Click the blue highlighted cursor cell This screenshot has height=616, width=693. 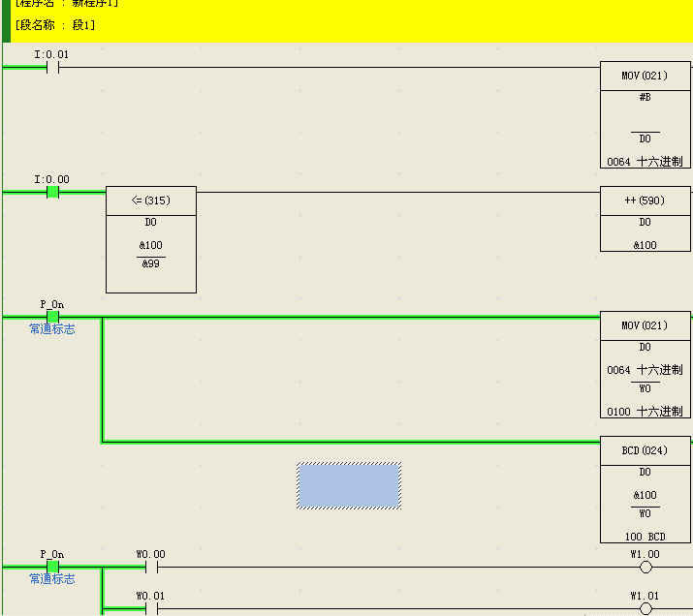349,485
